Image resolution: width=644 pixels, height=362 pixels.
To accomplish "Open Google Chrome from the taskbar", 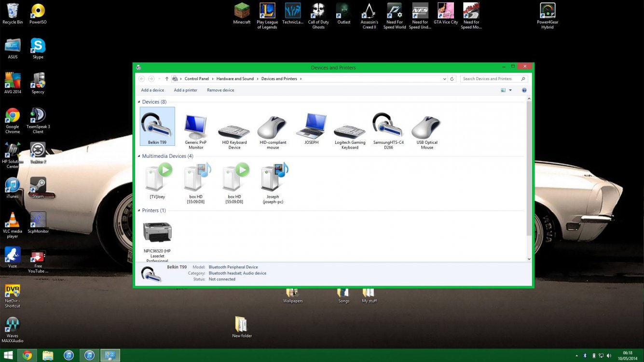I will pyautogui.click(x=27, y=356).
